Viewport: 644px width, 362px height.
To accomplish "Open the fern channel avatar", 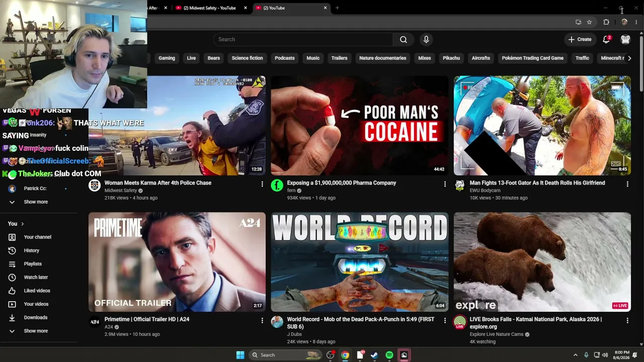I will coord(277,186).
